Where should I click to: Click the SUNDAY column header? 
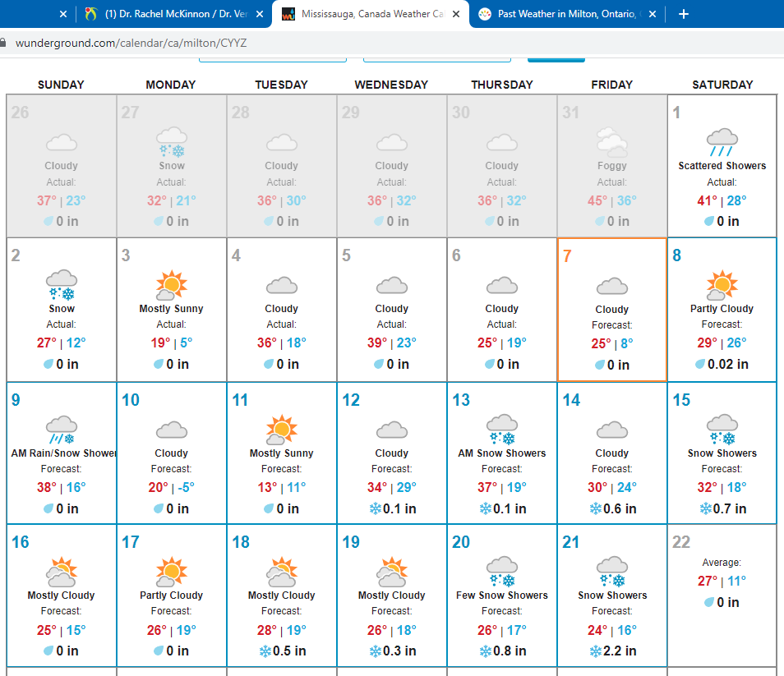(x=61, y=85)
